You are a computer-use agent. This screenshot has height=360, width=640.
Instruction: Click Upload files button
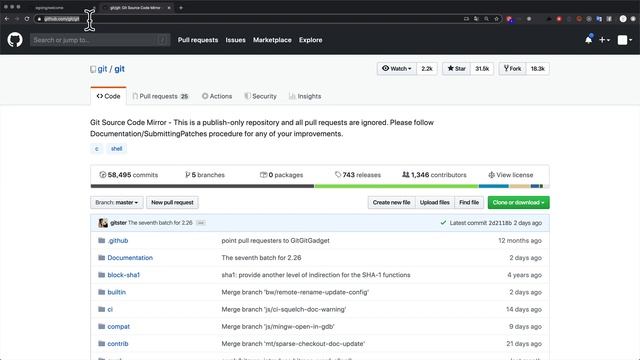[x=435, y=202]
